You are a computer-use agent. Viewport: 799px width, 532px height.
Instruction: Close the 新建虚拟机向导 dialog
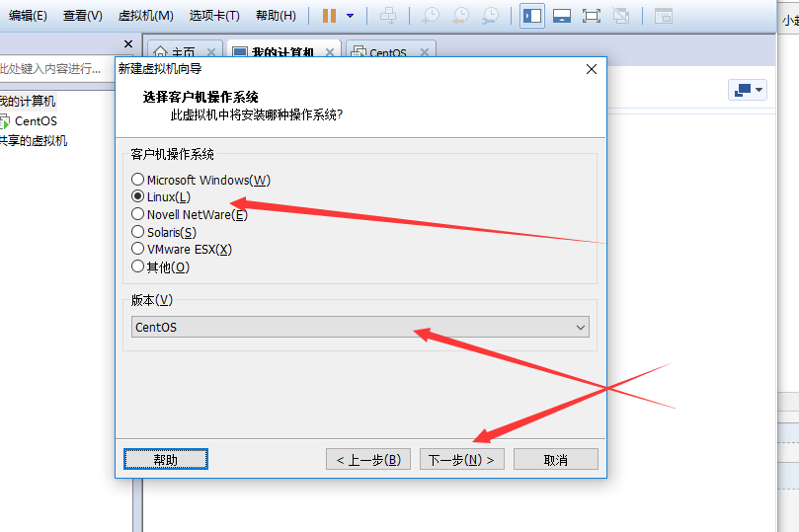tap(591, 69)
